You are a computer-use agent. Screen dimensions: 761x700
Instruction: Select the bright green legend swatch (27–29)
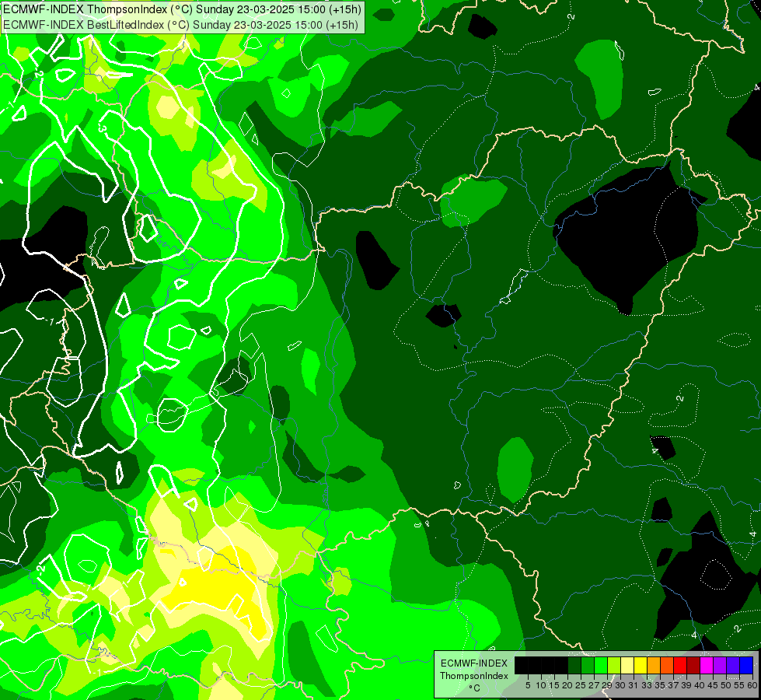[602, 665]
